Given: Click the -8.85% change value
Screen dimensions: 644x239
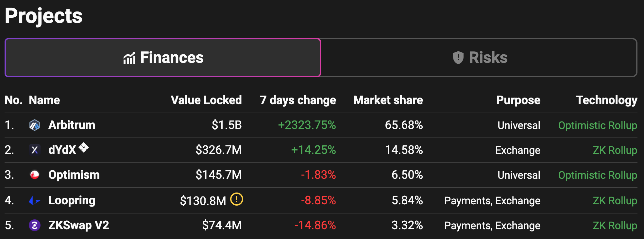Looking at the screenshot, I should click(x=318, y=200).
